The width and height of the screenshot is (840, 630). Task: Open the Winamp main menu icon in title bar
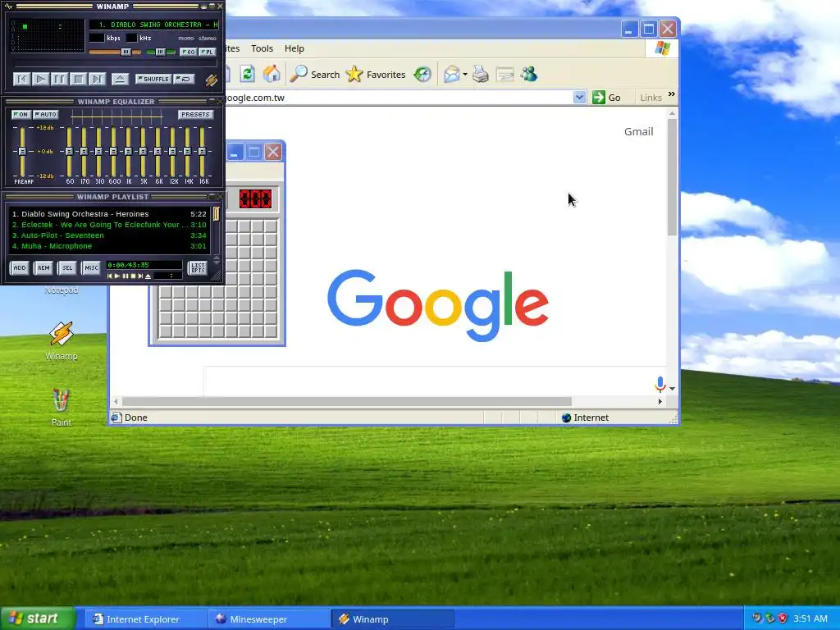point(8,7)
